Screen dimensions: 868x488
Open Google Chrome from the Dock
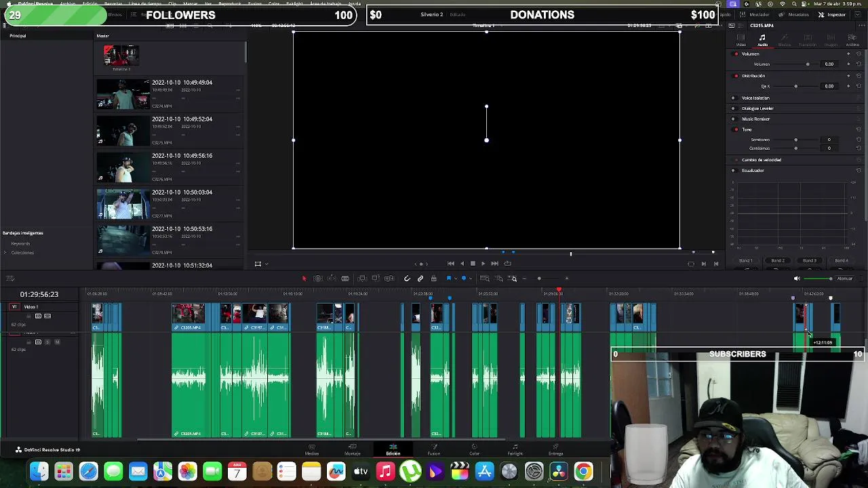583,471
